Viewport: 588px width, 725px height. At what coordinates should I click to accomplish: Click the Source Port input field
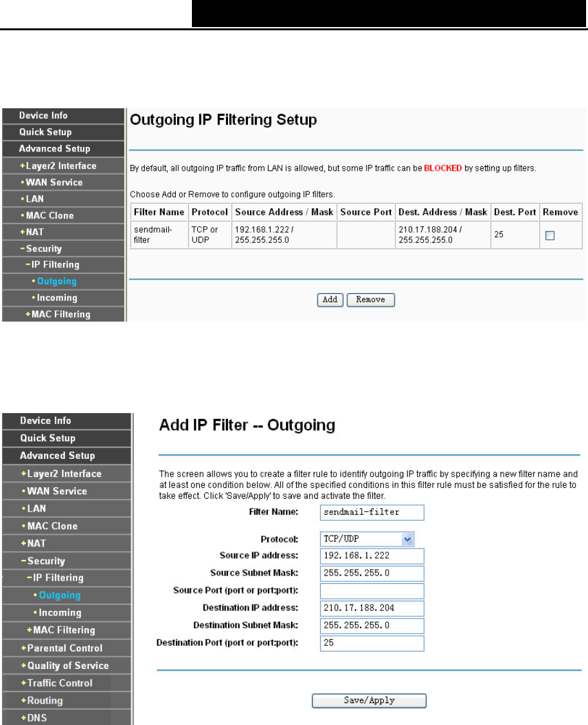point(372,591)
